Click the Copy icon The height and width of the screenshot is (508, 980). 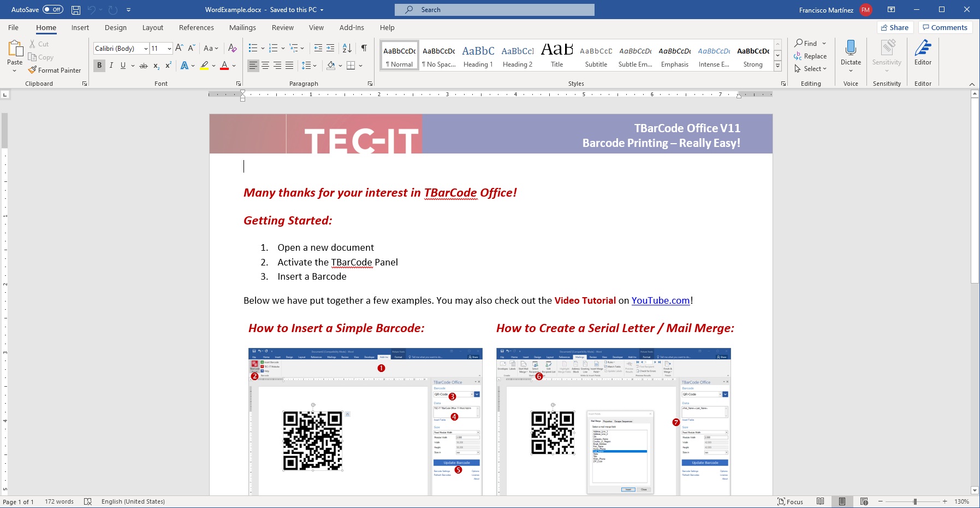[33, 57]
